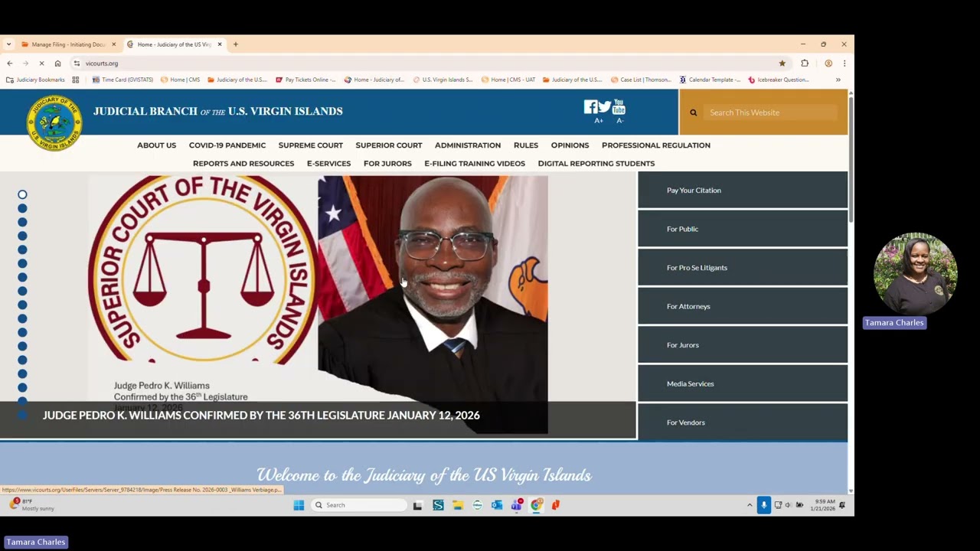Go to the browser home page

click(x=57, y=64)
